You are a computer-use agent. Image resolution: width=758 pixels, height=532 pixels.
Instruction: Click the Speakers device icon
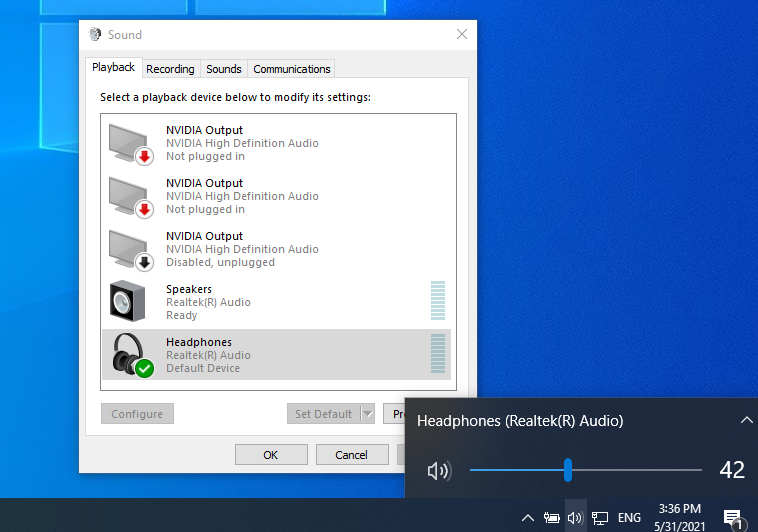click(128, 301)
